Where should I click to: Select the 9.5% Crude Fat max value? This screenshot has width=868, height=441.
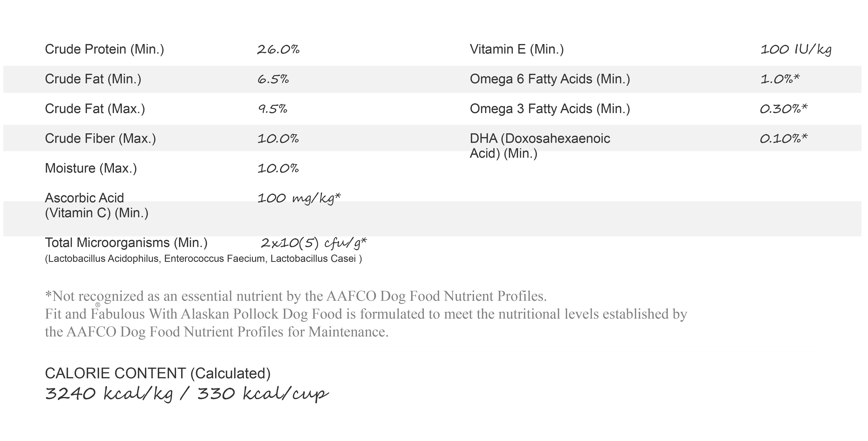273,109
